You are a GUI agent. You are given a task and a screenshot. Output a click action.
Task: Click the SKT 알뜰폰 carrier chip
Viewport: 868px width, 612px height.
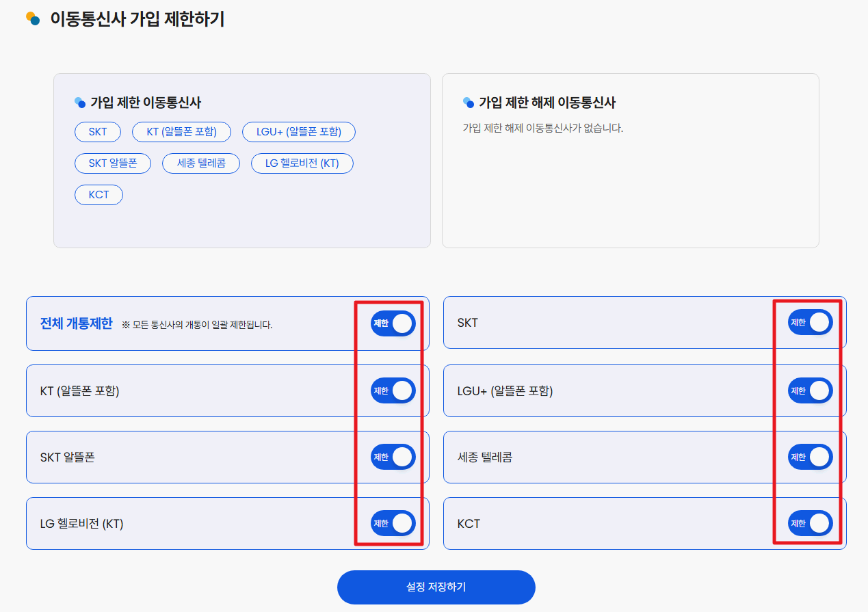click(112, 163)
